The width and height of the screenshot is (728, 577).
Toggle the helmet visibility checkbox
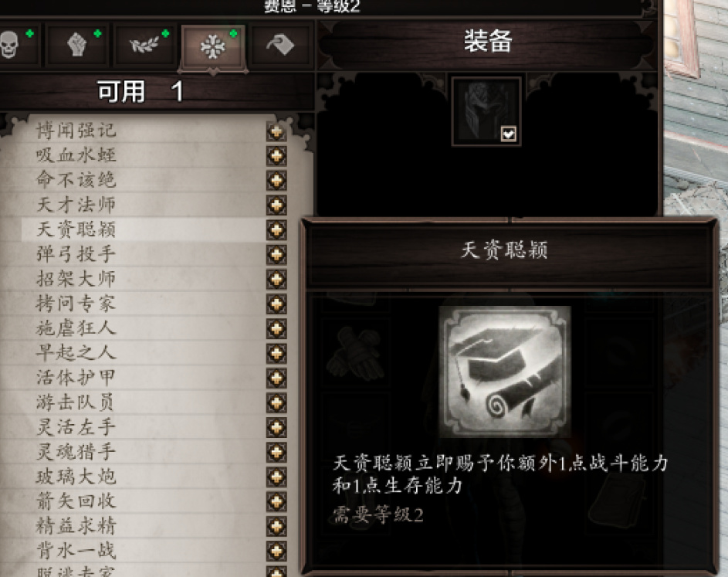click(509, 134)
